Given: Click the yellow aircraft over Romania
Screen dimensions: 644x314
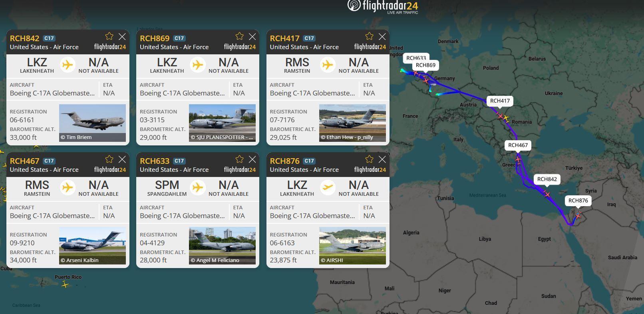Looking at the screenshot, I should tap(506, 118).
